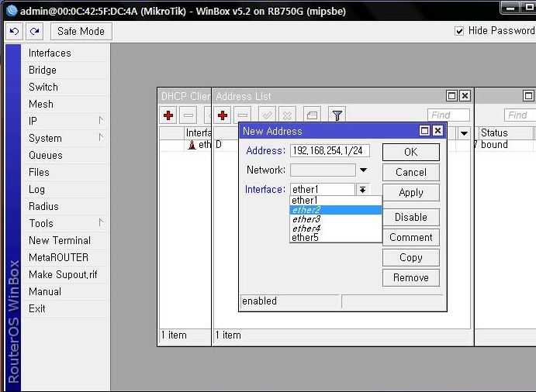Maximize the New Address dialog

(x=424, y=131)
